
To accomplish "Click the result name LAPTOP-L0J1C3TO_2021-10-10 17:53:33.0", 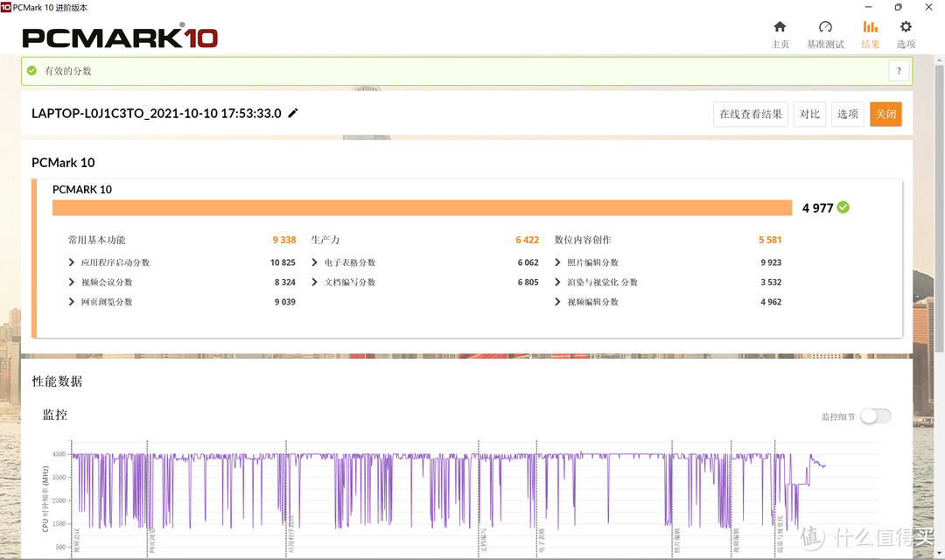I will click(156, 114).
